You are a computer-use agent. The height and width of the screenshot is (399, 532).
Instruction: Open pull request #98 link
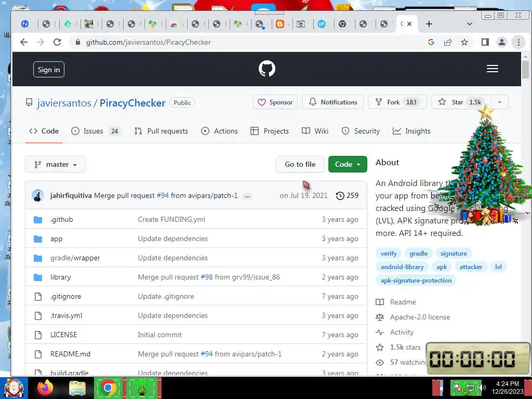tap(207, 277)
